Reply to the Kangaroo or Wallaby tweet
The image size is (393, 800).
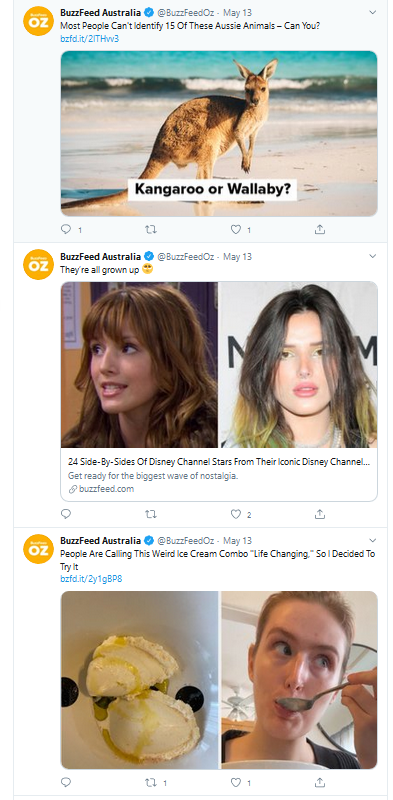tap(66, 230)
